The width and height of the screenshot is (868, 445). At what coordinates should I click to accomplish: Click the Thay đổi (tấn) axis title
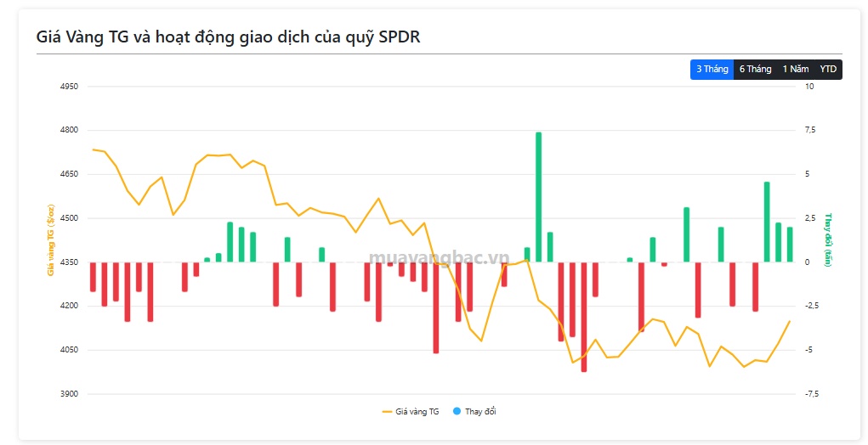click(829, 240)
